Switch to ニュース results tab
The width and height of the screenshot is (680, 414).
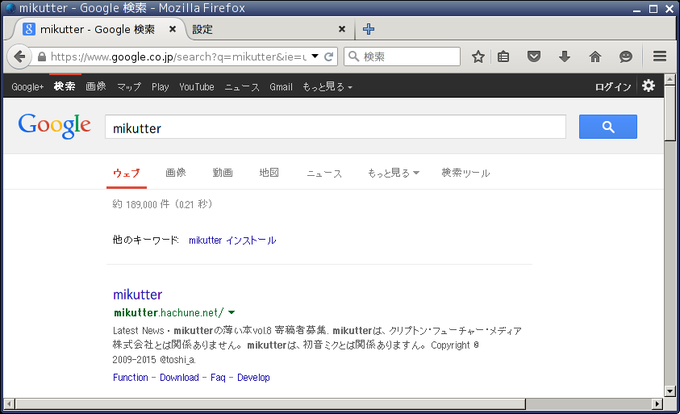324,173
